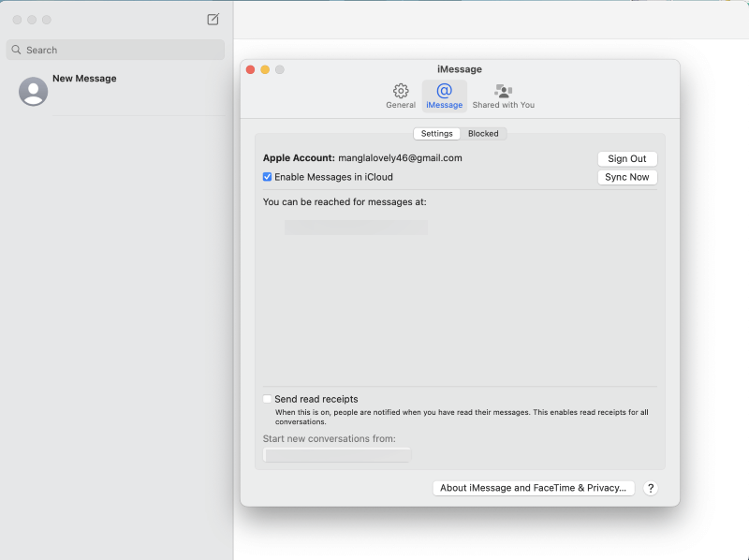749x560 pixels.
Task: Open the General settings gear tab
Action: (x=401, y=96)
